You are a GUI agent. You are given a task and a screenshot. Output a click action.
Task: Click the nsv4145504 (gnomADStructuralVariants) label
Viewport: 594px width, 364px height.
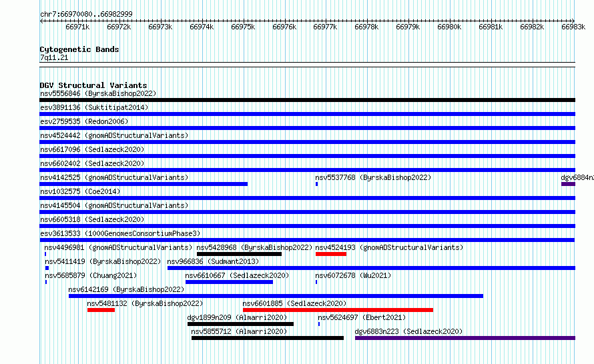114,205
